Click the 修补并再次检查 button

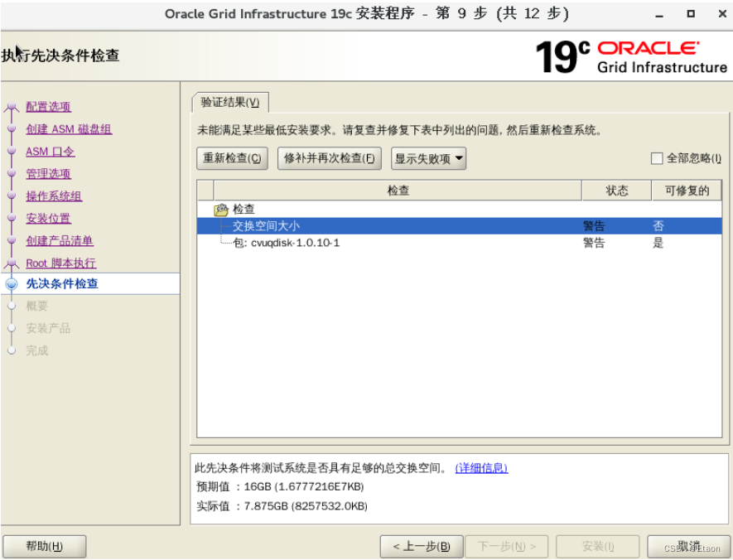pyautogui.click(x=329, y=158)
